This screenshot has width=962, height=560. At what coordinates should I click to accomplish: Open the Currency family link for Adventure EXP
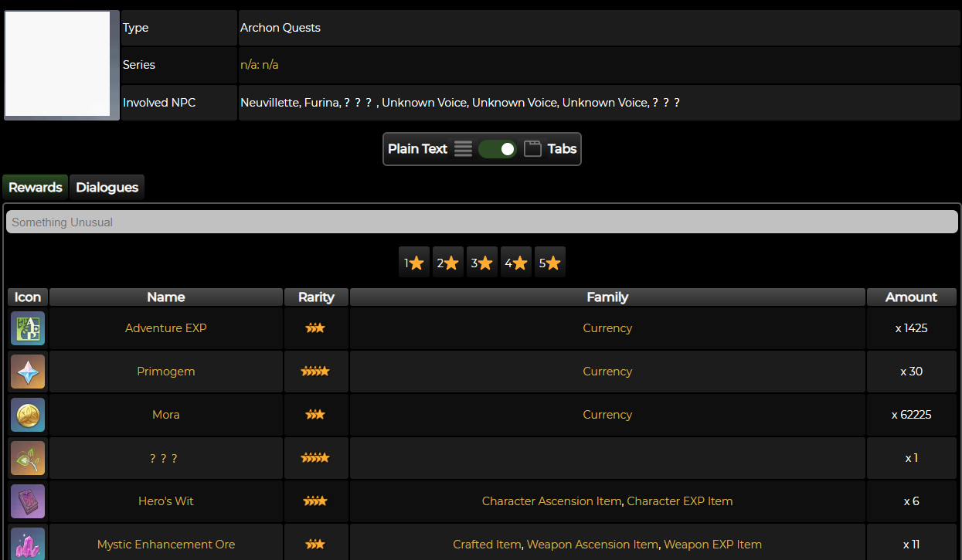pos(607,328)
